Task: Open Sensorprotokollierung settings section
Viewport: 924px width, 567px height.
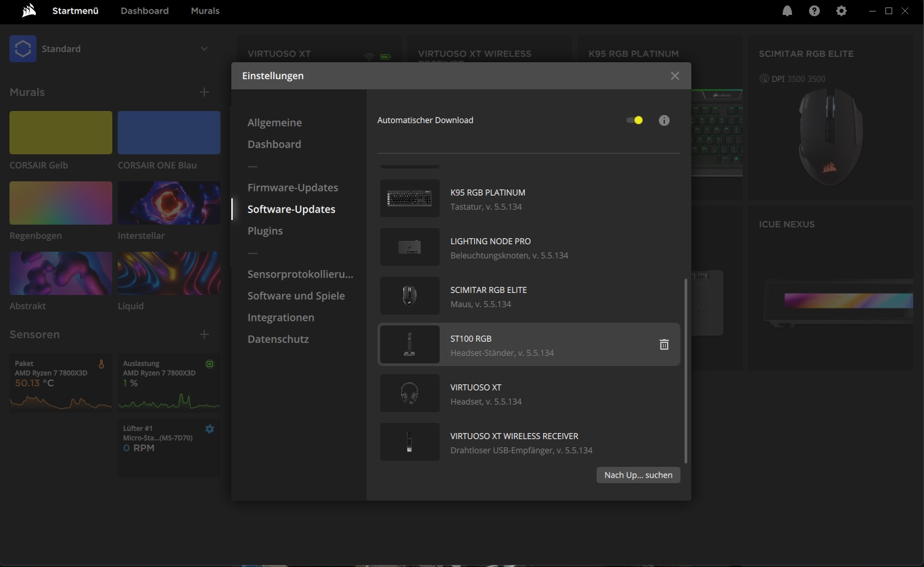Action: pos(300,274)
